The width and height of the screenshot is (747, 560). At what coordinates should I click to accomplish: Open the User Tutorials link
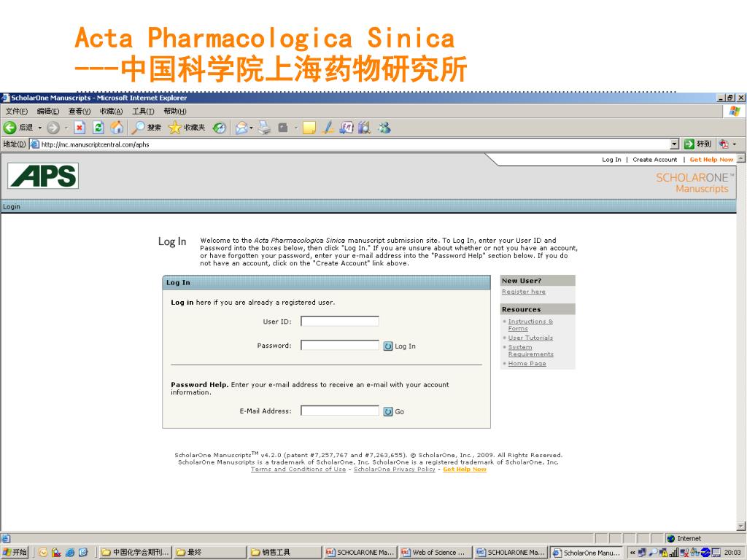click(x=530, y=338)
